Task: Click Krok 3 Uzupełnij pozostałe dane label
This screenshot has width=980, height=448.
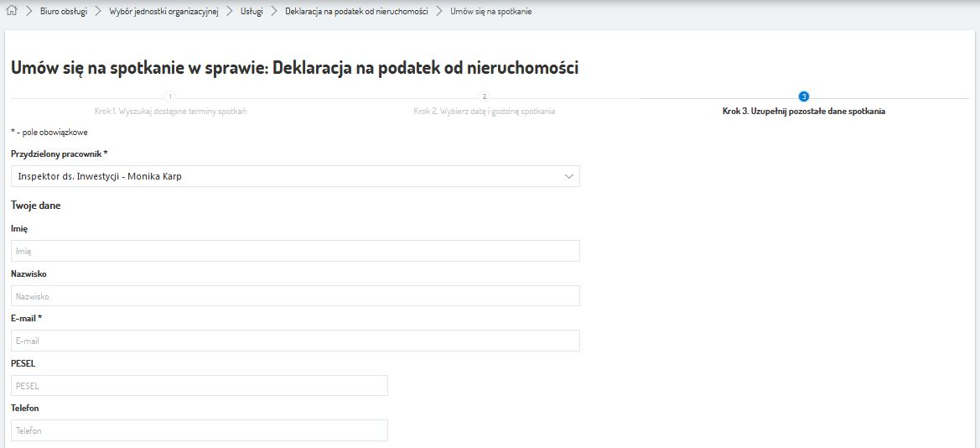Action: click(803, 111)
